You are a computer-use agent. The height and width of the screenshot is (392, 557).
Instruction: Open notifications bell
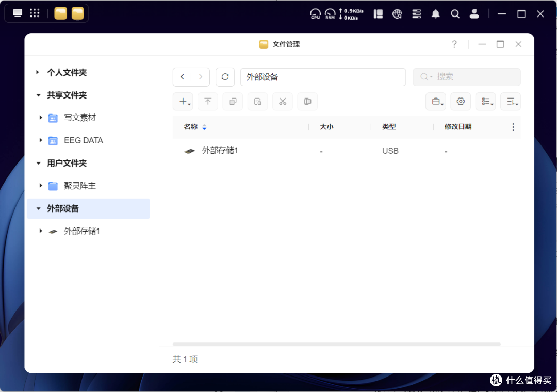pyautogui.click(x=436, y=14)
